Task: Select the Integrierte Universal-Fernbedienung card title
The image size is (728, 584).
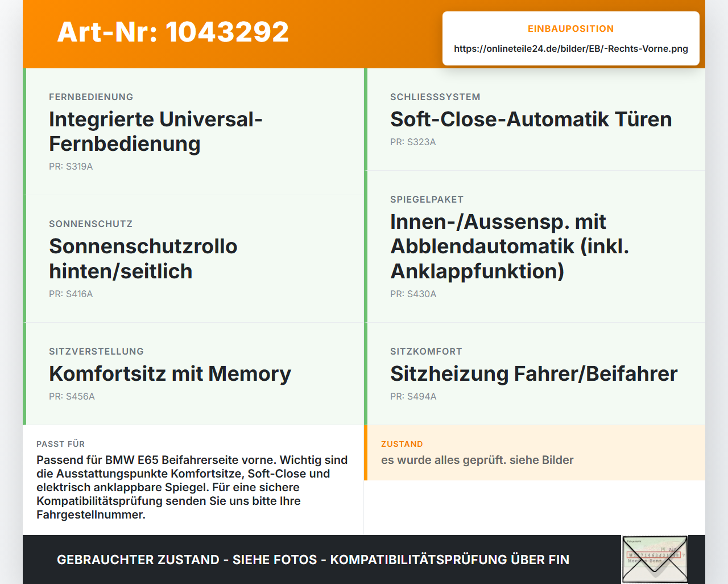Action: 156,131
